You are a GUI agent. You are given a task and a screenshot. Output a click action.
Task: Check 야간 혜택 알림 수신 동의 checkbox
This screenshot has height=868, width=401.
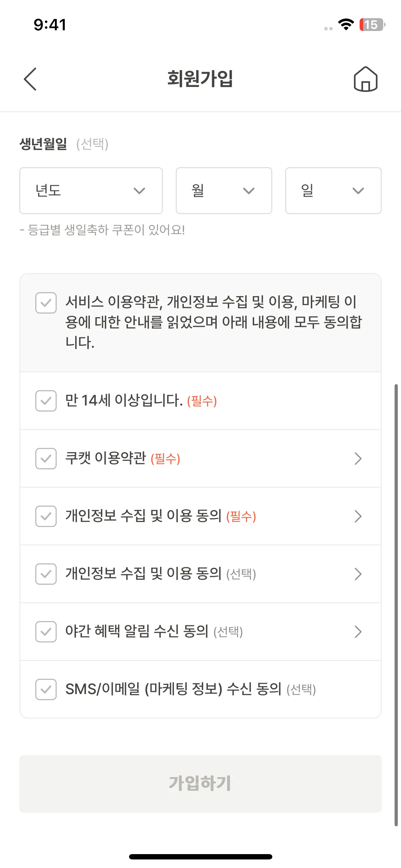[46, 632]
